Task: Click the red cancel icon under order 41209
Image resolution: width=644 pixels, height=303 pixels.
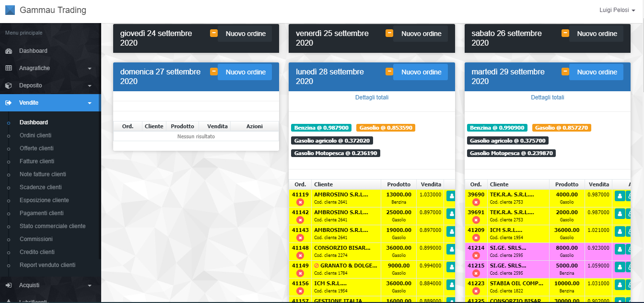Action: click(476, 238)
